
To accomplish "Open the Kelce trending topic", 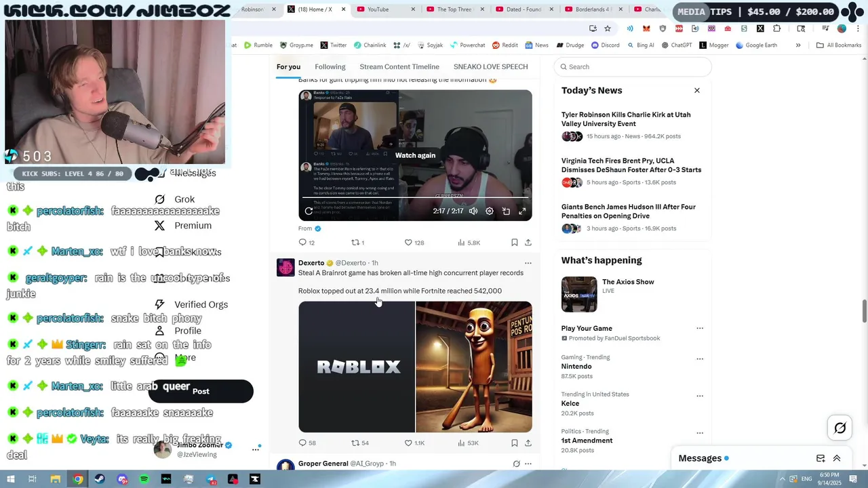I will click(570, 403).
